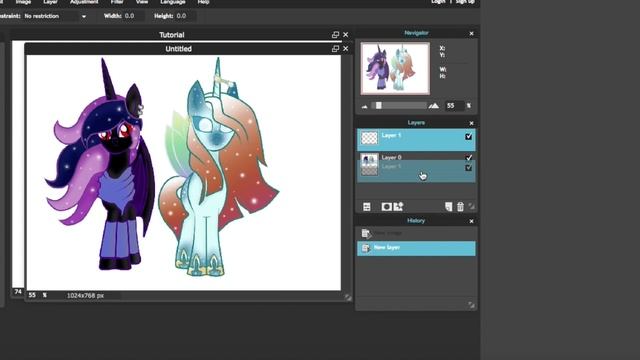Screen dimensions: 640x360
Task: Close the Tutorial document window
Action: coord(346,35)
